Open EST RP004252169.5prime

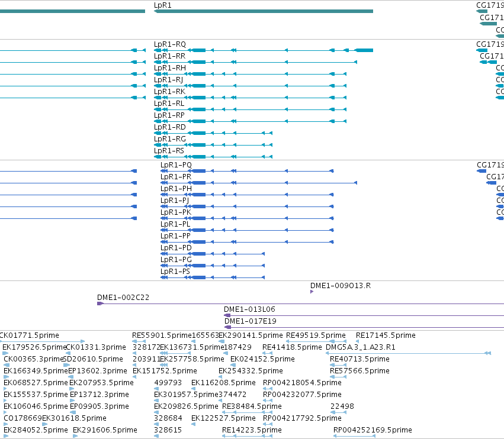pyautogui.click(x=373, y=430)
